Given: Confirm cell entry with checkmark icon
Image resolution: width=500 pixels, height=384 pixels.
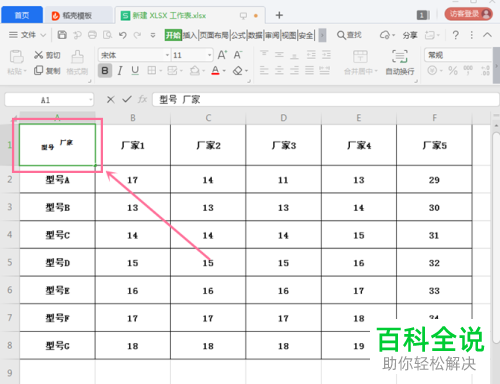Looking at the screenshot, I should pos(127,99).
